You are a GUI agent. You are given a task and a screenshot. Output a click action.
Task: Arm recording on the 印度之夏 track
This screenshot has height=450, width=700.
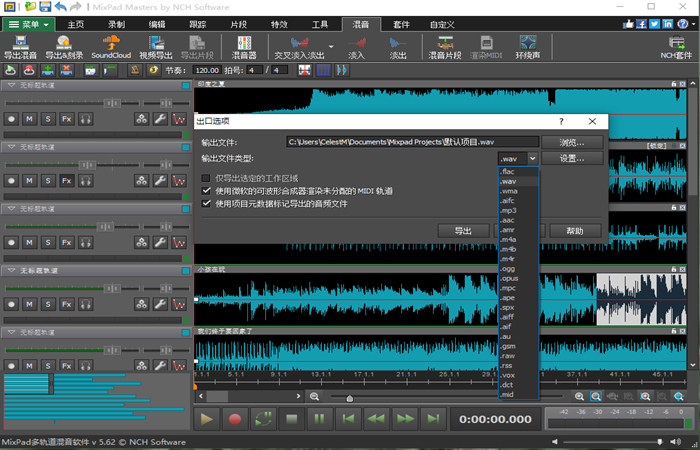(11, 119)
